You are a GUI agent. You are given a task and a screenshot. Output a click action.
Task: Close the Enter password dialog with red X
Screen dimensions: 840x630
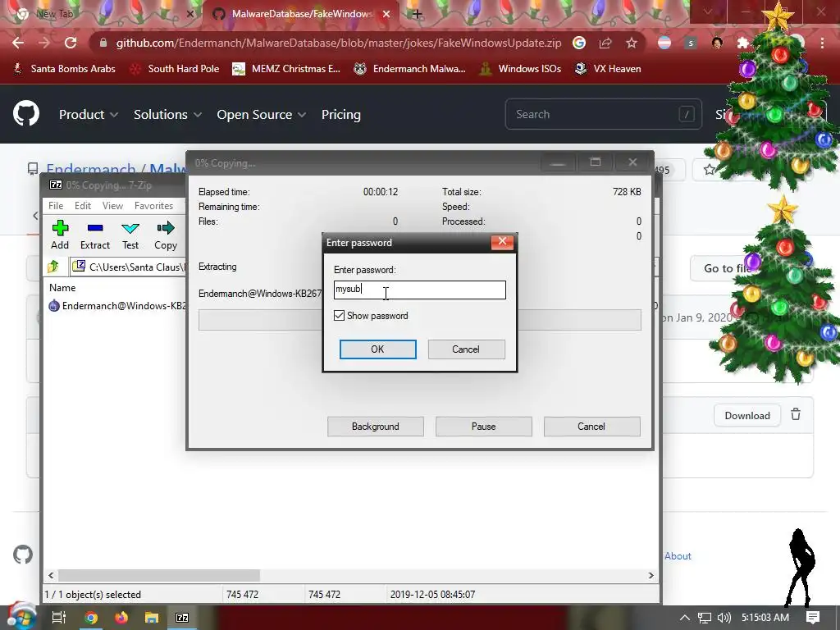click(502, 242)
